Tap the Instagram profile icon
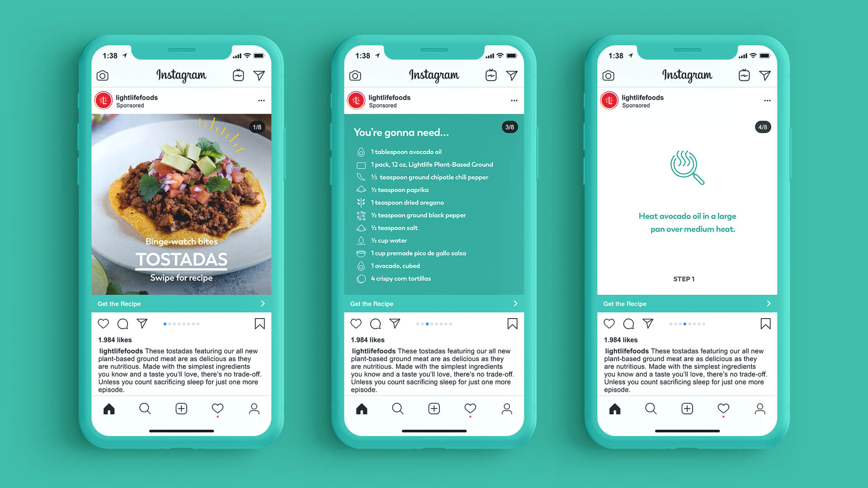This screenshot has height=488, width=868. [254, 411]
